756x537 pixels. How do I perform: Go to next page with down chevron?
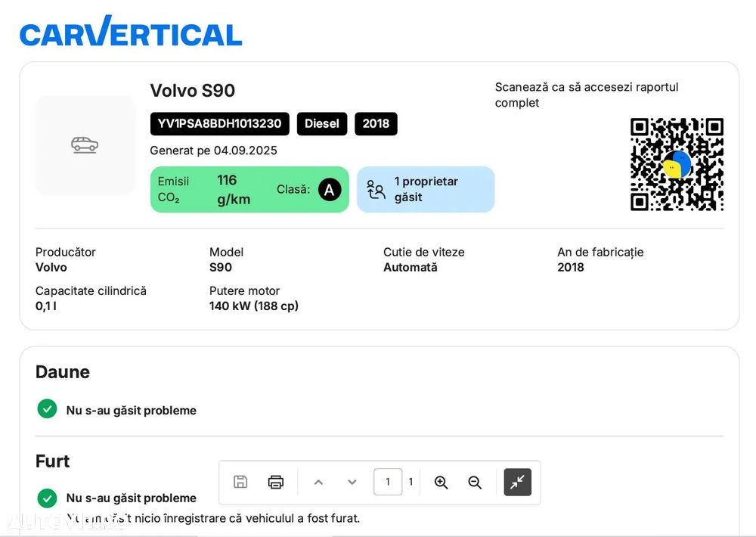tap(352, 482)
